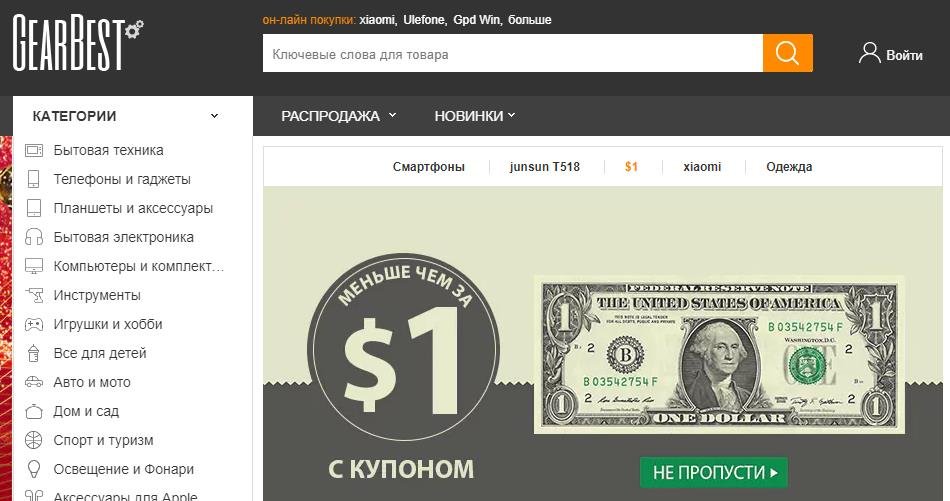This screenshot has width=950, height=501.
Task: Click the orange search magnifier button
Action: point(788,53)
